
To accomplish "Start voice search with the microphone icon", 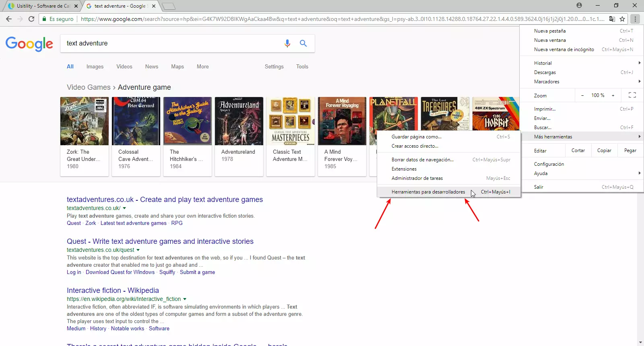I will 287,43.
